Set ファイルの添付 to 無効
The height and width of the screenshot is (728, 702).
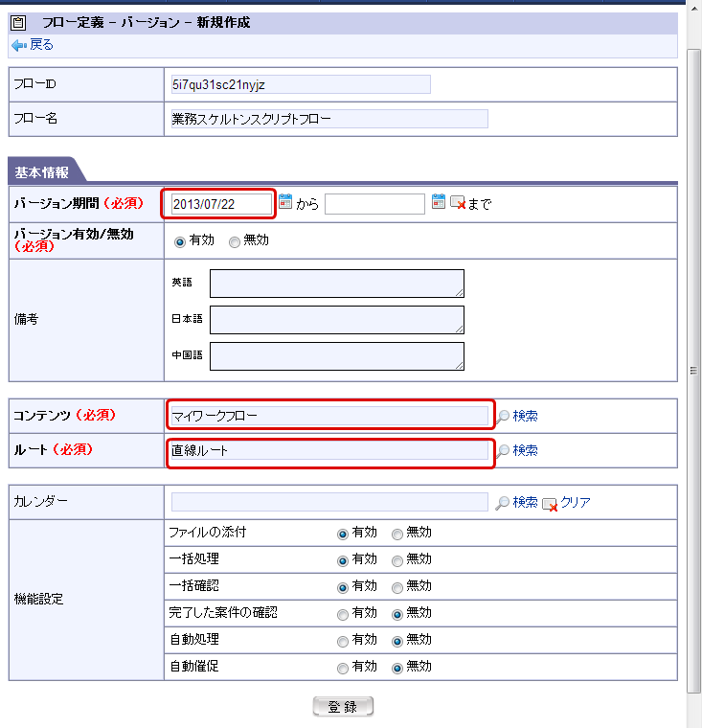[x=396, y=535]
